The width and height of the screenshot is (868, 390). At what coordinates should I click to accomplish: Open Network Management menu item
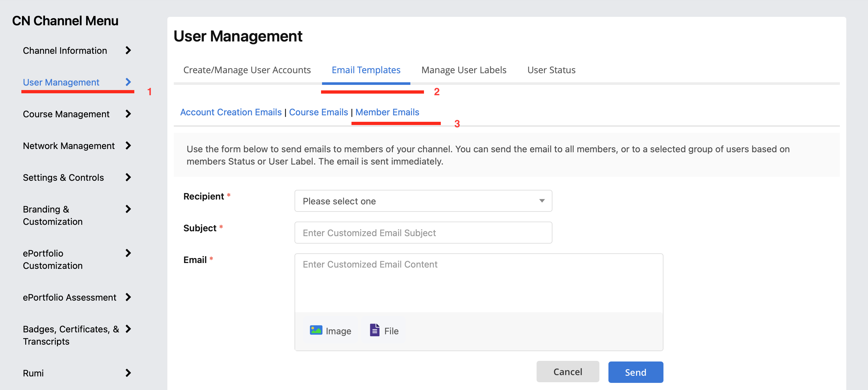(x=69, y=146)
